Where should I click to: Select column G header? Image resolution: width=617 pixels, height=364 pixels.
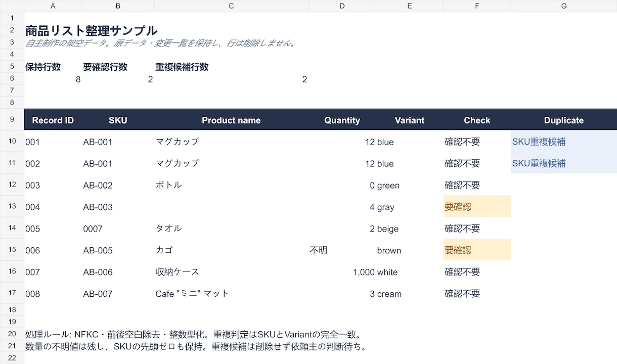(x=564, y=6)
